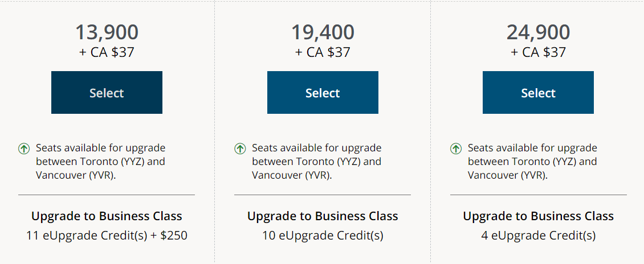Click "11 eUpgrade Credit(s) + $250" text

pyautogui.click(x=107, y=235)
